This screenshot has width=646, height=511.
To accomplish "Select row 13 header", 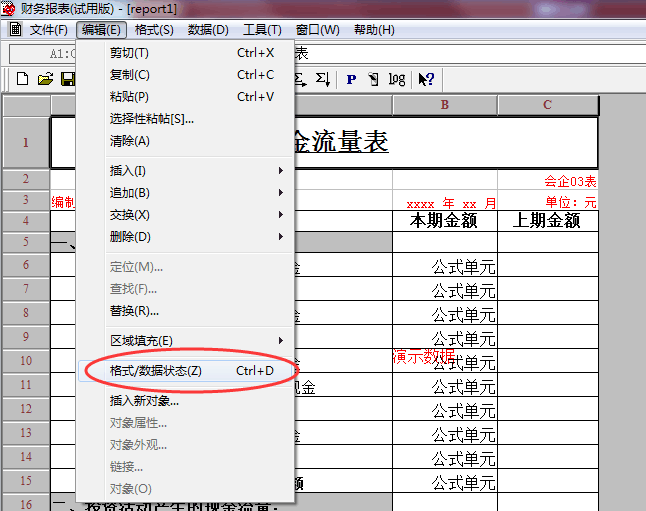I will [x=26, y=433].
